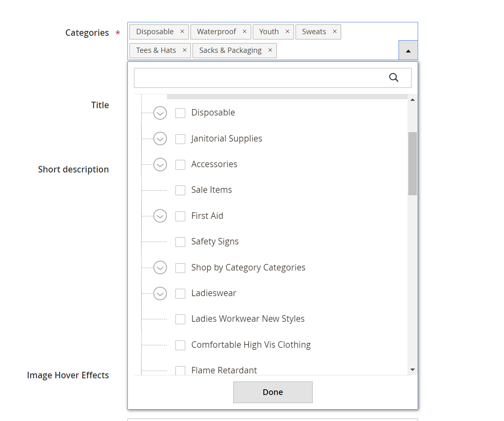Remove the Sacks & Packaging tag
This screenshot has width=504, height=421.
270,50
